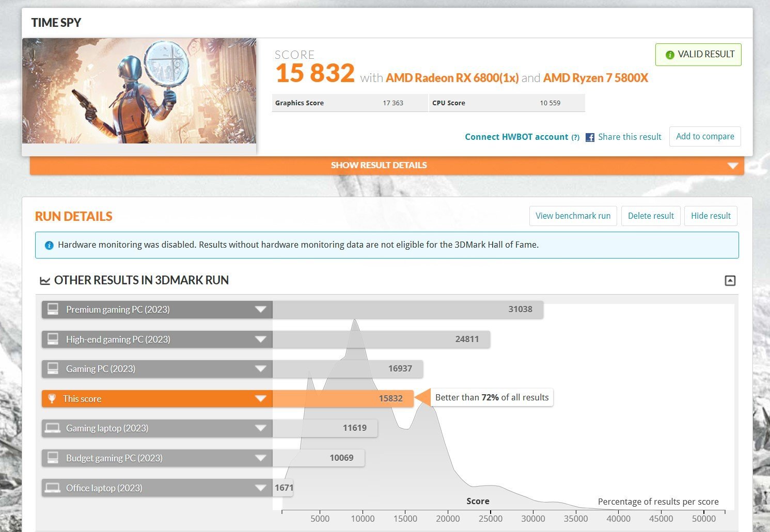Click the desktop icon on Budget gaming PC row
This screenshot has height=532, width=770.
tap(53, 458)
